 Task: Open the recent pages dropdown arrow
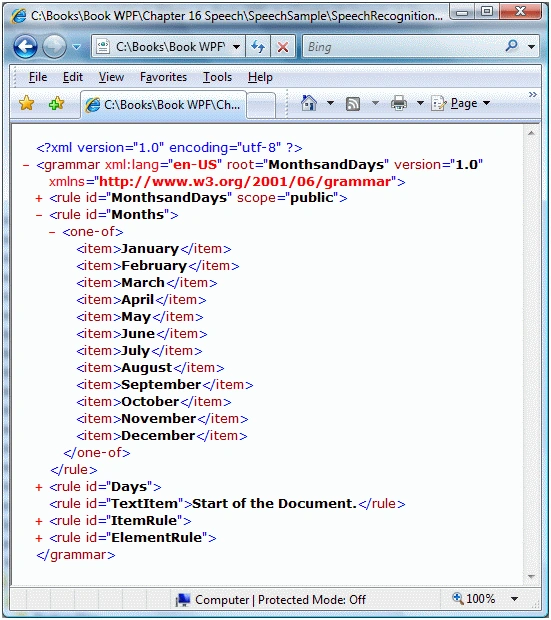coord(76,47)
